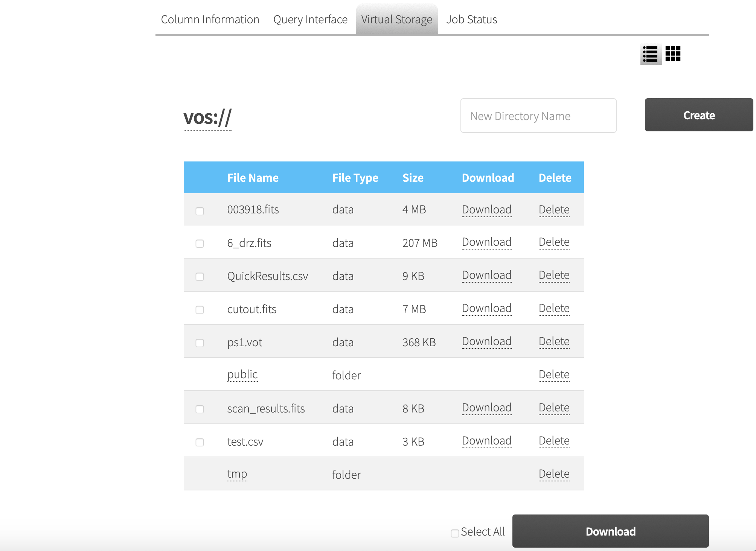This screenshot has height=551, width=756.
Task: Open the Column Information tab
Action: [210, 20]
